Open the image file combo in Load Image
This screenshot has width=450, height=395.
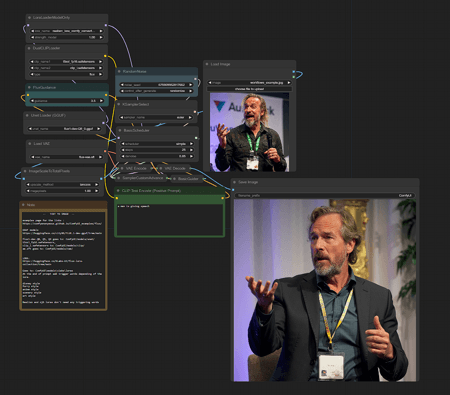(249, 82)
